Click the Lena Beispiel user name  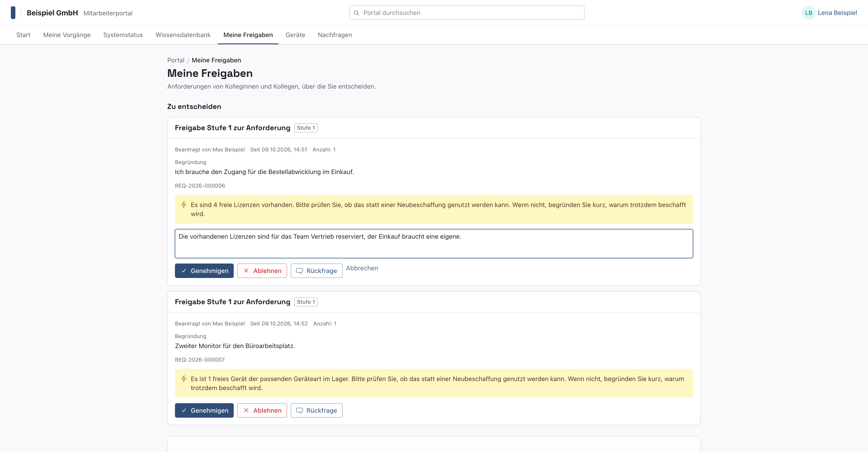(x=837, y=13)
